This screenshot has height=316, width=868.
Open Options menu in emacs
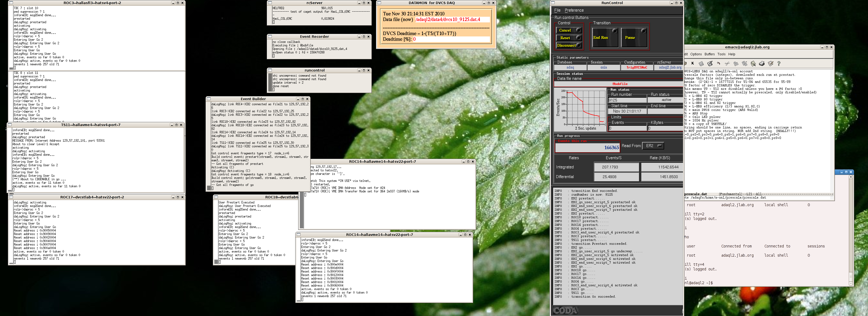point(696,54)
